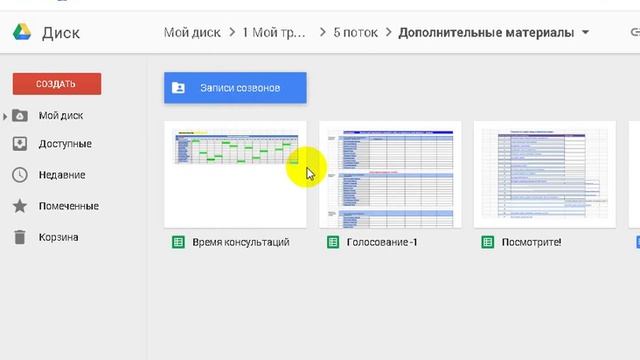Click breadcrumb chevron before 5 поток
640x360 pixels.
322,32
